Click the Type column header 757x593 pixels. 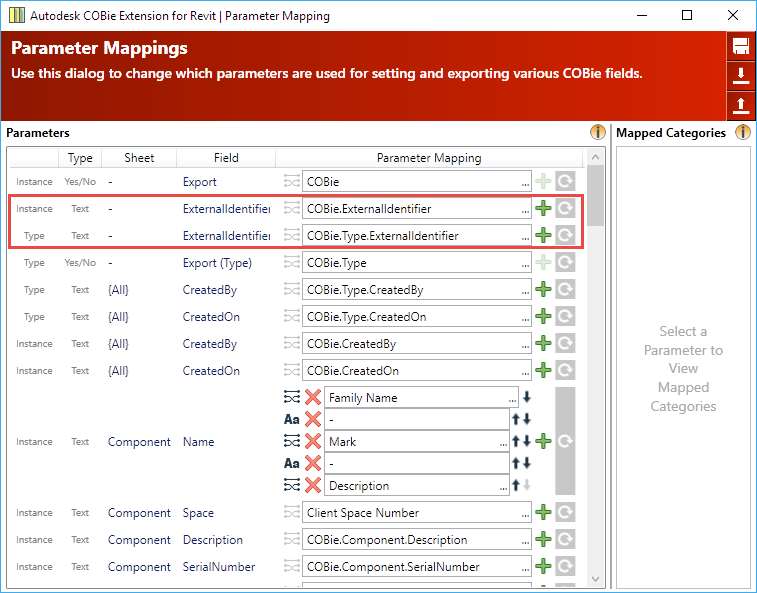pos(80,158)
